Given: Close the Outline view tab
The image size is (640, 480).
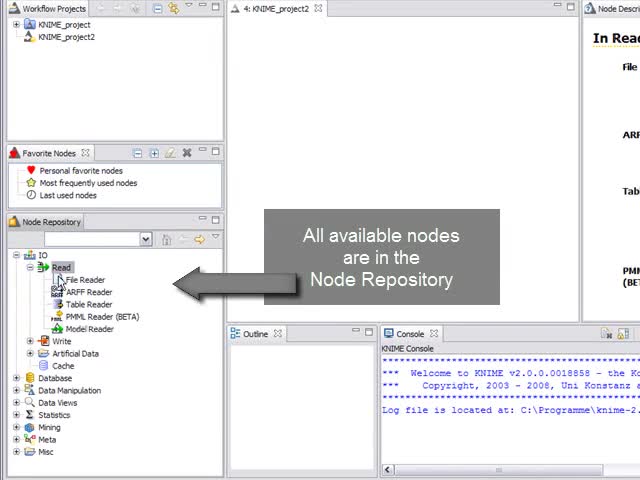Looking at the screenshot, I should tap(278, 333).
